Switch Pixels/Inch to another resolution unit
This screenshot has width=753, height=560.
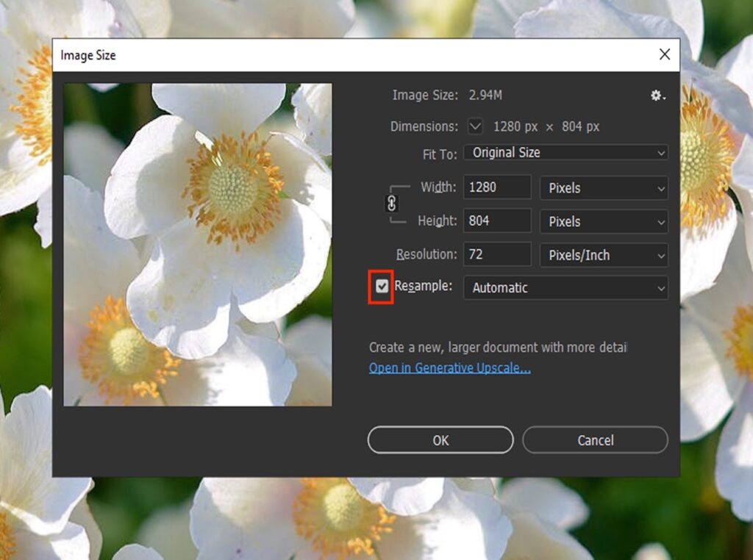(x=603, y=255)
